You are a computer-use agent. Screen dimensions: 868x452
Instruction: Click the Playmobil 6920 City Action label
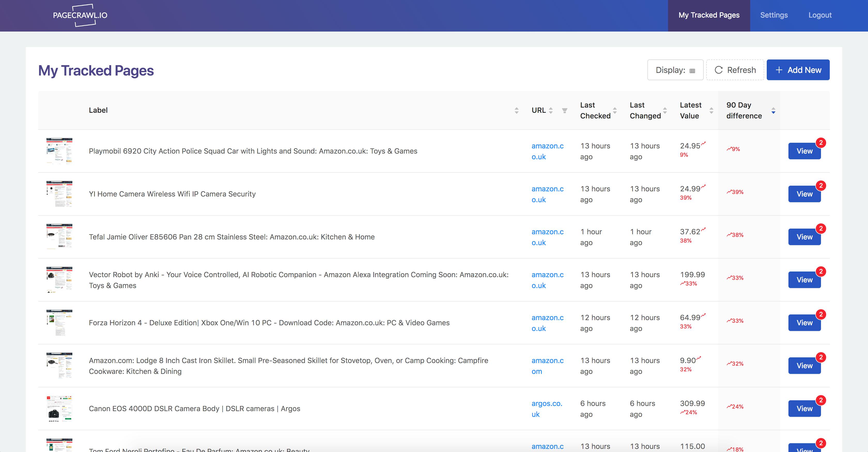[x=253, y=151]
